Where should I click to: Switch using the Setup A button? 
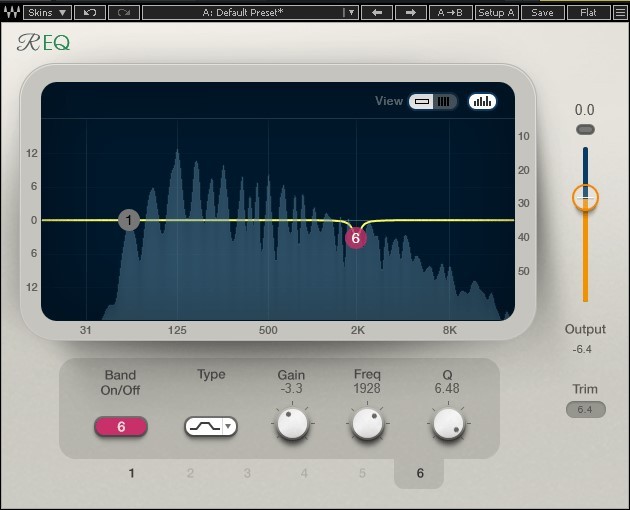(x=497, y=12)
